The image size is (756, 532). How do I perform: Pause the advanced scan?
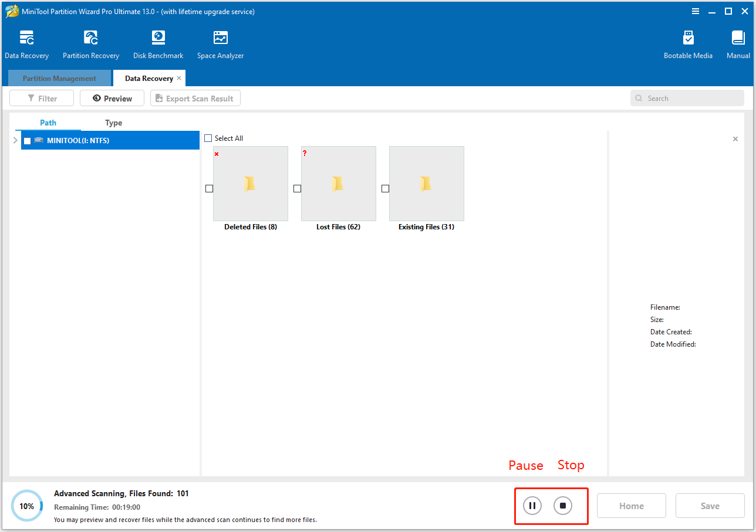531,505
